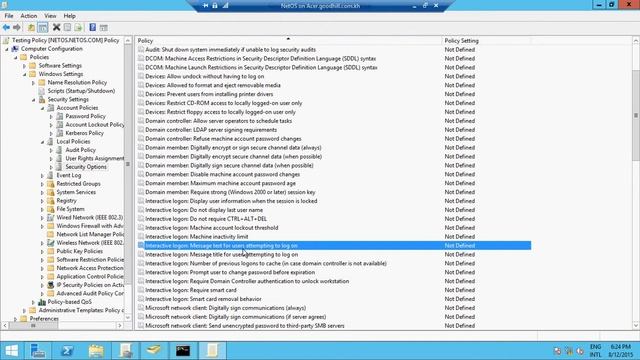Click the Export list toolbar icon
The height and width of the screenshot is (360, 640).
pos(78,27)
